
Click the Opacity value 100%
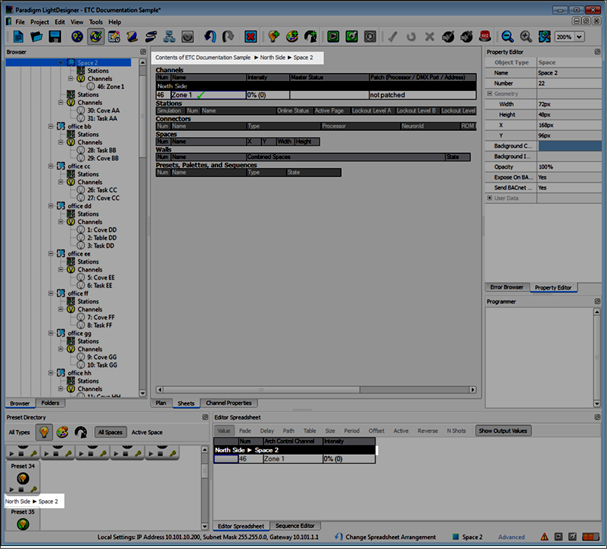(x=569, y=167)
